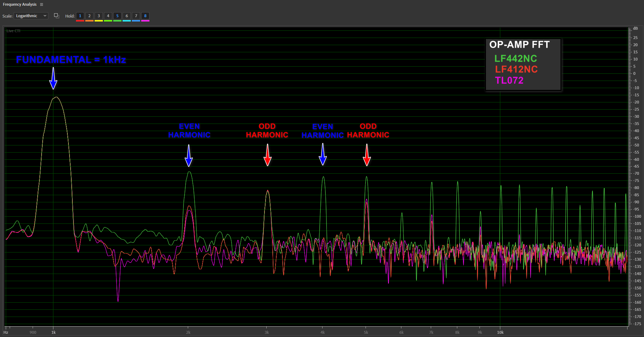The width and height of the screenshot is (644, 337).
Task: Click the "8k" frequency axis label
Action: 457,332
